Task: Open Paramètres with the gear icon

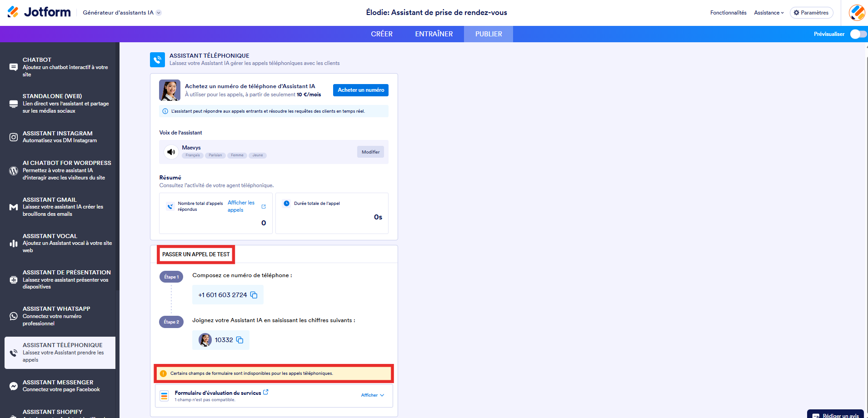Action: pyautogui.click(x=811, y=13)
